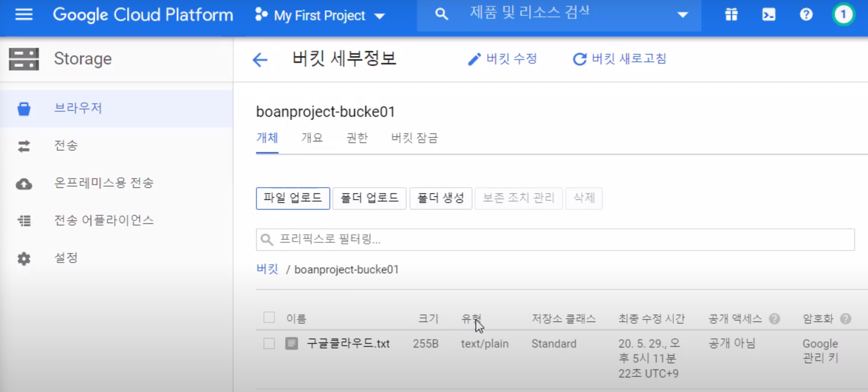The width and height of the screenshot is (868, 392).
Task: Click the 폴더 생성 button
Action: 441,198
